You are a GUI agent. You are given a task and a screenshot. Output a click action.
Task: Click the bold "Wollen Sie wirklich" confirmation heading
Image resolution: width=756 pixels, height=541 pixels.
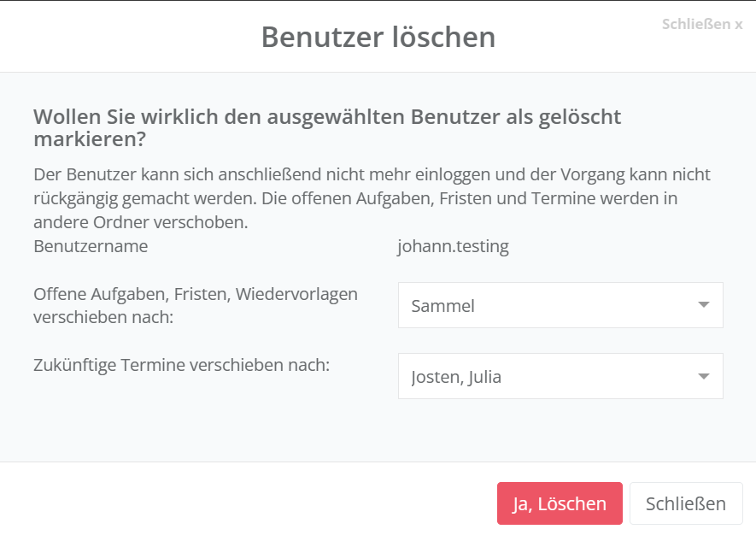pyautogui.click(x=326, y=117)
